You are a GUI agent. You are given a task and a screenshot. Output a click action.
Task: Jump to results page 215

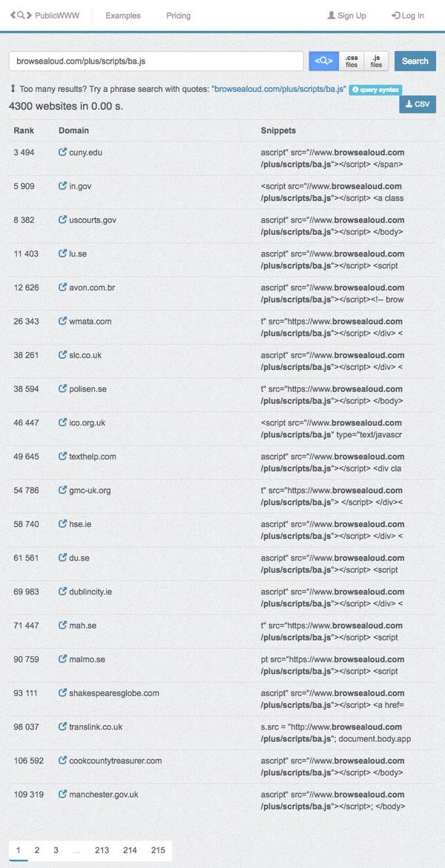[158, 850]
